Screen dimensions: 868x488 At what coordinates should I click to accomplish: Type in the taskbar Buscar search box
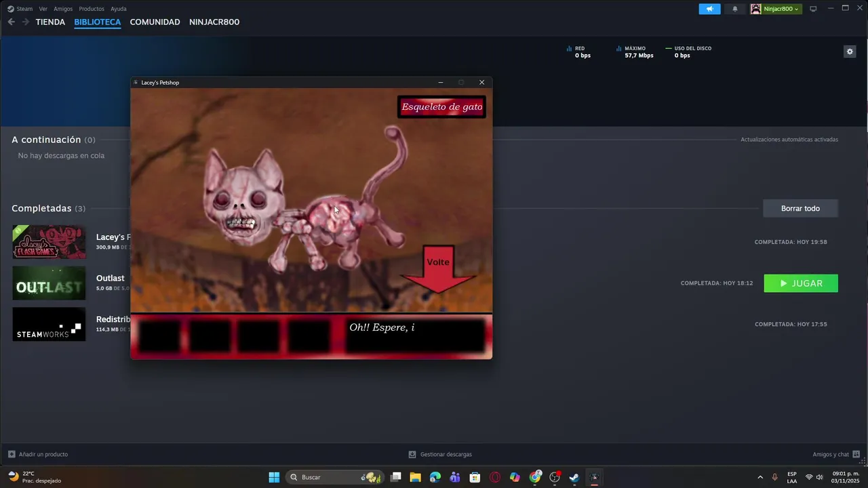335,477
